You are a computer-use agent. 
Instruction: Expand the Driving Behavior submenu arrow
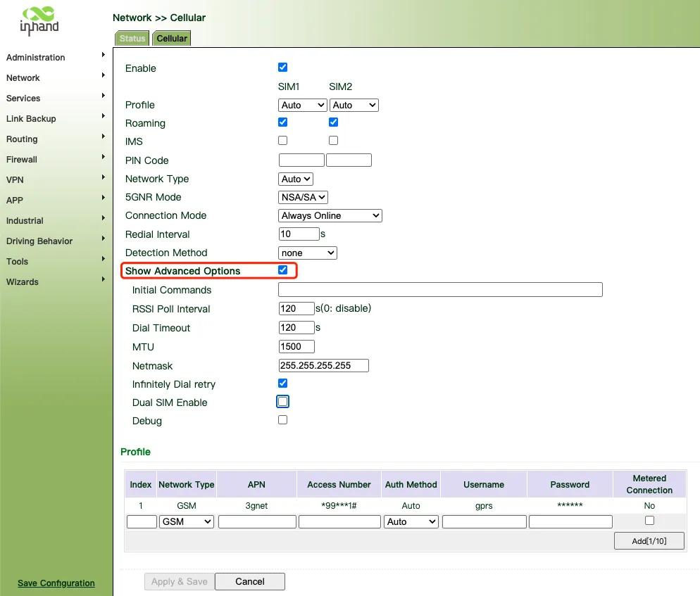click(103, 239)
